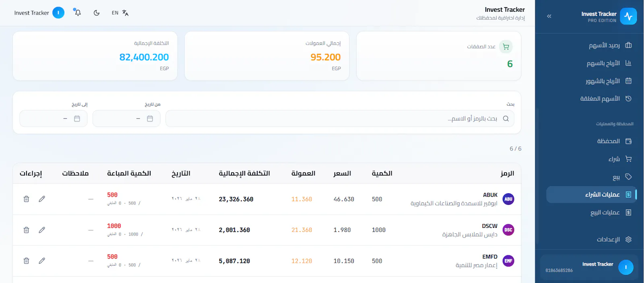Click the DSCW symbol text

(489, 226)
